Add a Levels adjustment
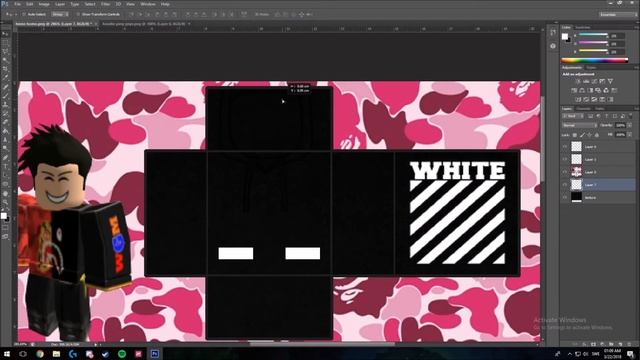The image size is (640, 360). 586,82
